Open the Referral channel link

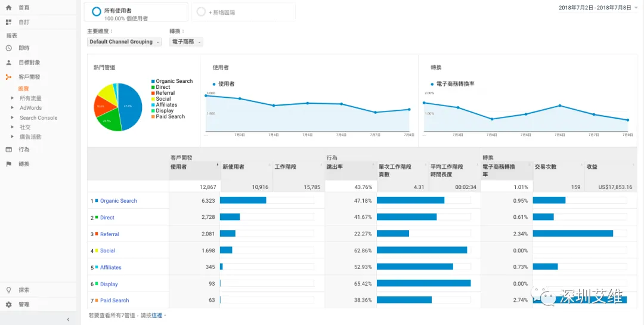110,234
